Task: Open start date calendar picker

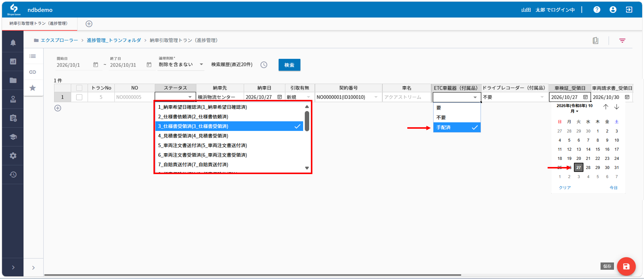Action: coord(96,65)
